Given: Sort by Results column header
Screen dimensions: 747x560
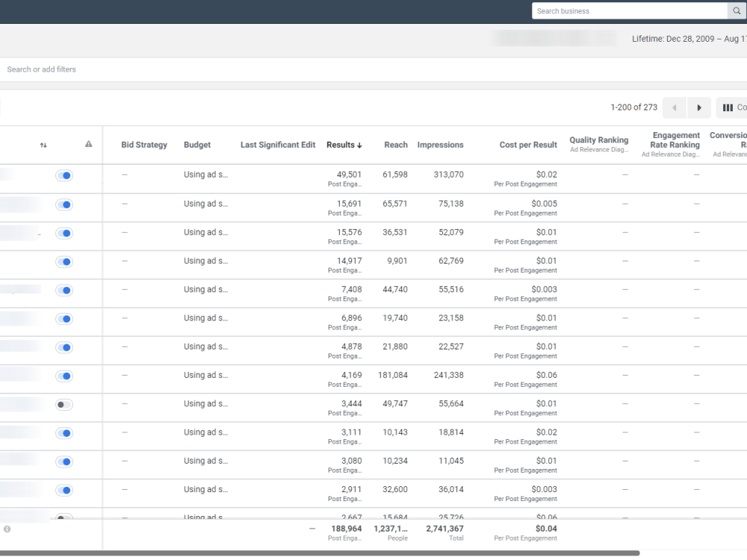Looking at the screenshot, I should click(344, 145).
